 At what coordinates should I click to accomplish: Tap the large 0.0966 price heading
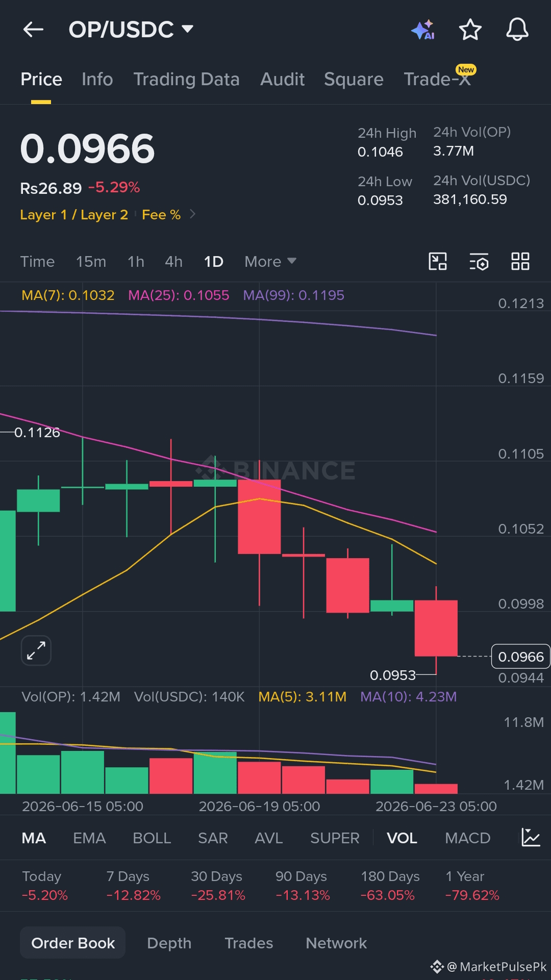click(87, 149)
